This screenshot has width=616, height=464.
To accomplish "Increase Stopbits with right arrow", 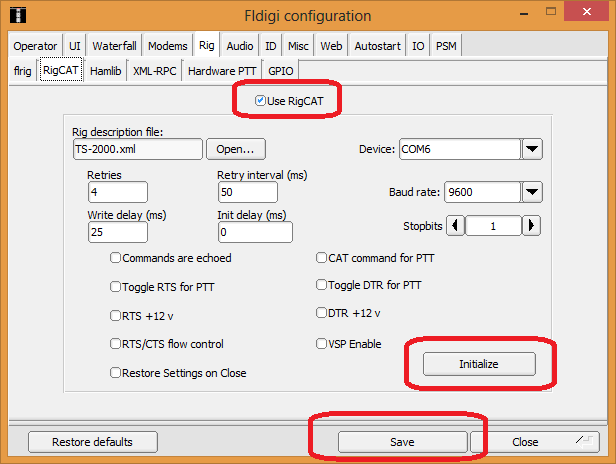I will click(532, 226).
